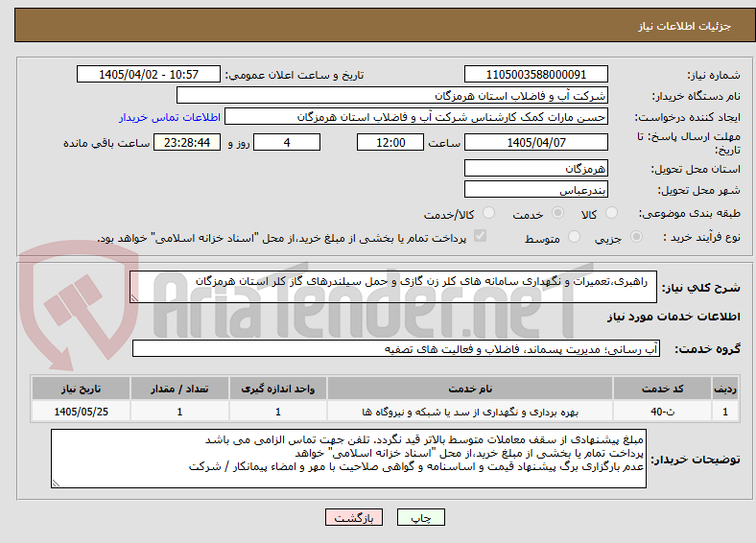Click the نوع فرآیند خرید label
The width and height of the screenshot is (756, 543).
[701, 237]
